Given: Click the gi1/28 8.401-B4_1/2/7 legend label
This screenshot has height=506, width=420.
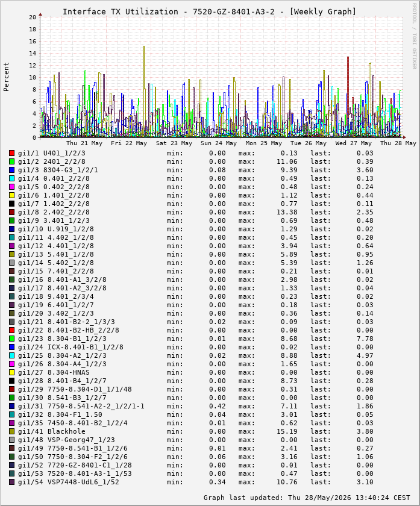Looking at the screenshot, I should pos(62,381).
